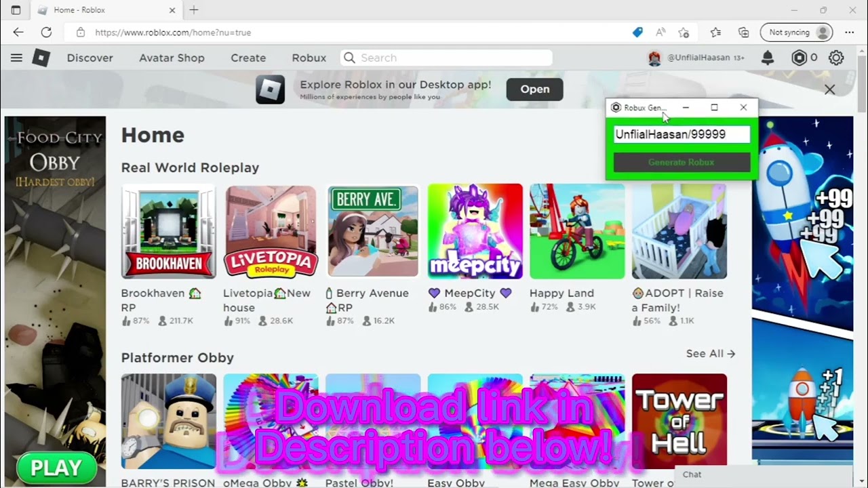This screenshot has width=868, height=488.
Task: Open the Roblox settings gear
Action: tap(836, 58)
